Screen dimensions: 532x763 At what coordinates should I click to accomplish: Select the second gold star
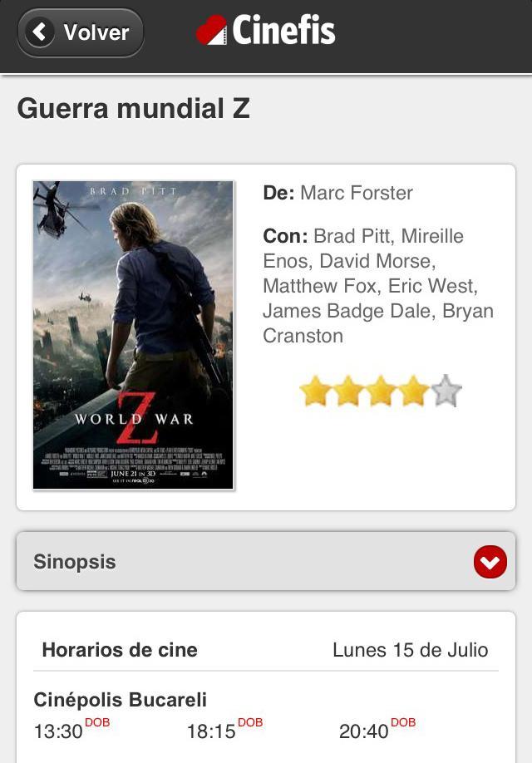[x=347, y=391]
